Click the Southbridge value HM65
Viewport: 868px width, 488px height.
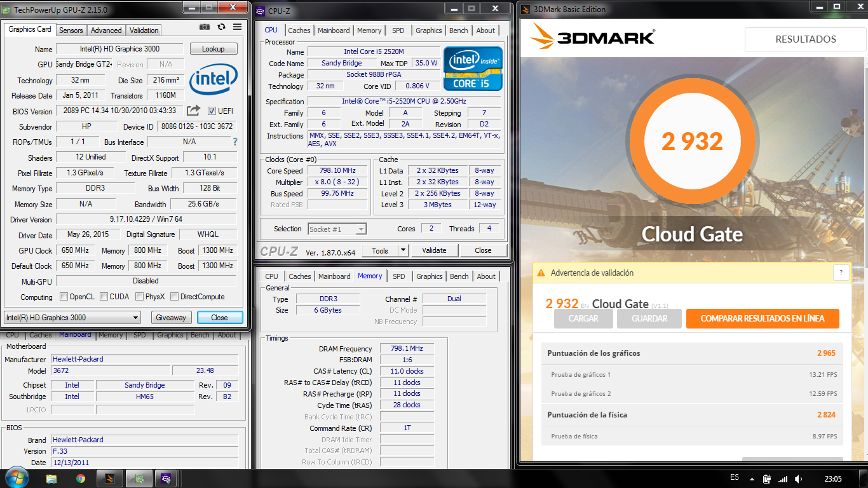pos(144,396)
